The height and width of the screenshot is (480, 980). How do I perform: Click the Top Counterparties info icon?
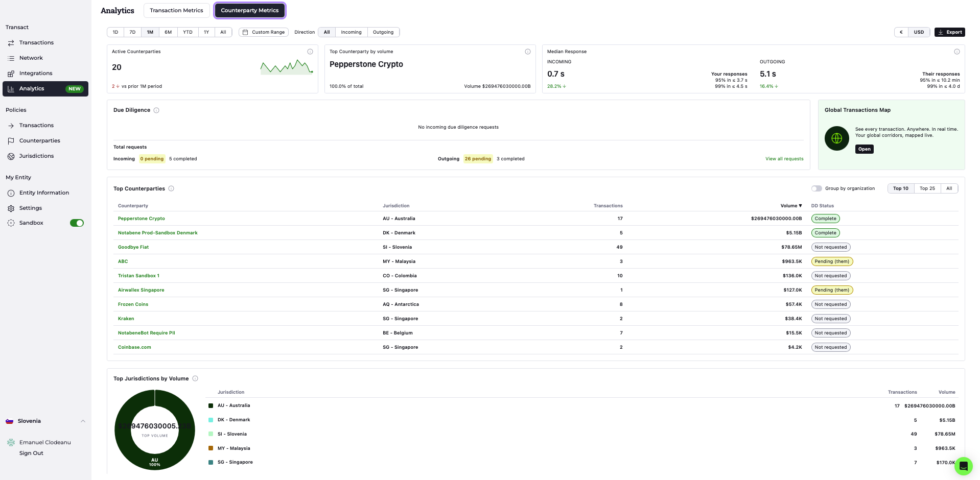pyautogui.click(x=171, y=188)
